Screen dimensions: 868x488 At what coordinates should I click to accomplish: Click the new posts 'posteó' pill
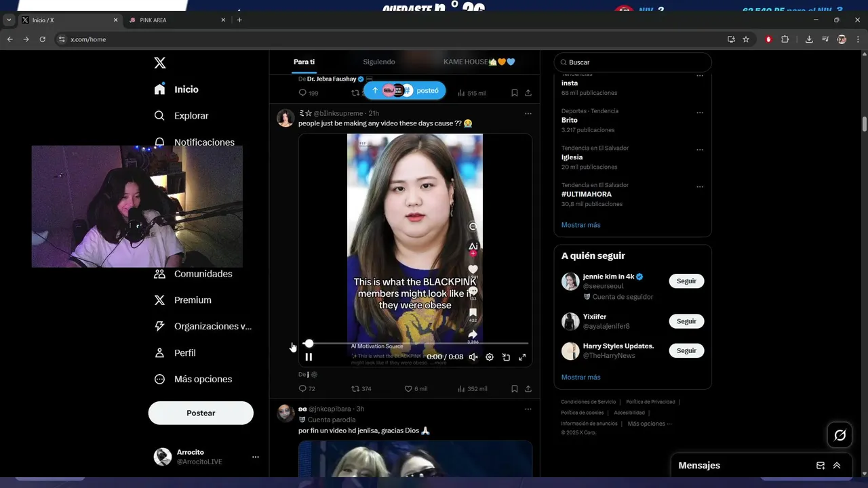pos(405,90)
